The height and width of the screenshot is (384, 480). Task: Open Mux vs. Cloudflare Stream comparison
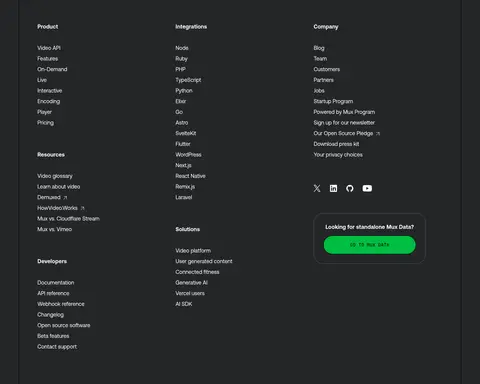(x=68, y=219)
